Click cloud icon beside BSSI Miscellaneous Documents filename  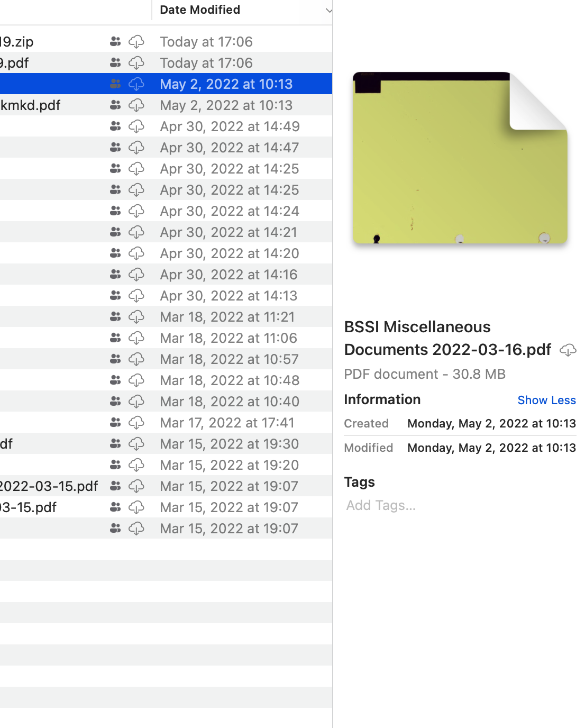[x=568, y=350]
